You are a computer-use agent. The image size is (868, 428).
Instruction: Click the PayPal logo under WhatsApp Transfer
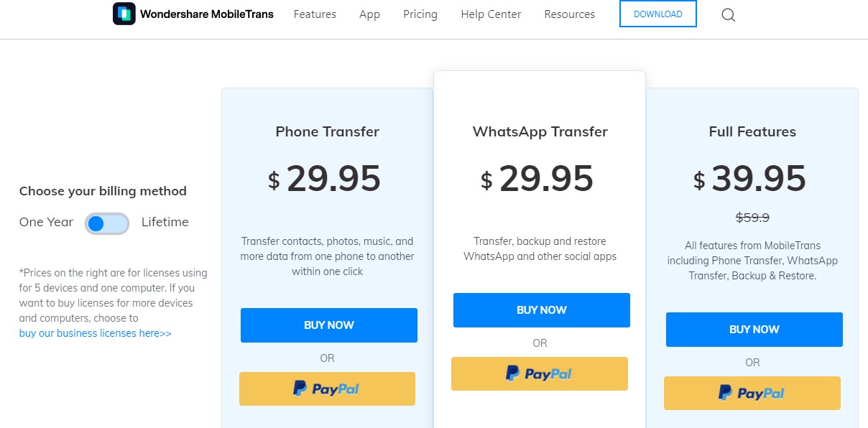[x=540, y=373]
